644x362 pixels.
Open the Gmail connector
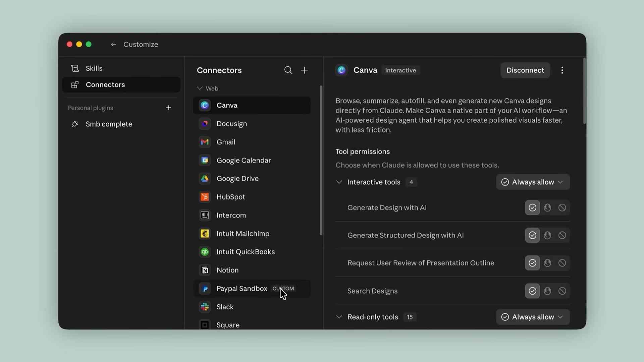[x=252, y=142]
